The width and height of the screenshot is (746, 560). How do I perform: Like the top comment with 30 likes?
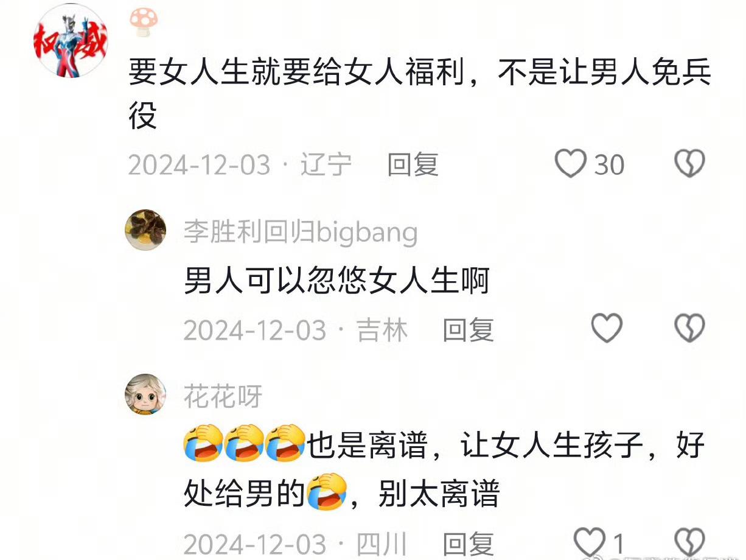(x=571, y=164)
